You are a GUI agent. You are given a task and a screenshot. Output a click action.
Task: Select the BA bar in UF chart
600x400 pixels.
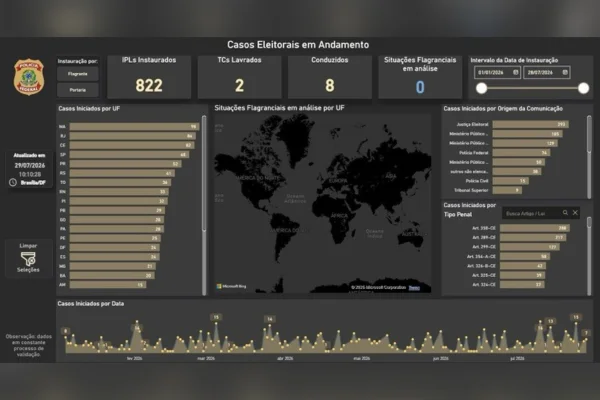[112, 276]
